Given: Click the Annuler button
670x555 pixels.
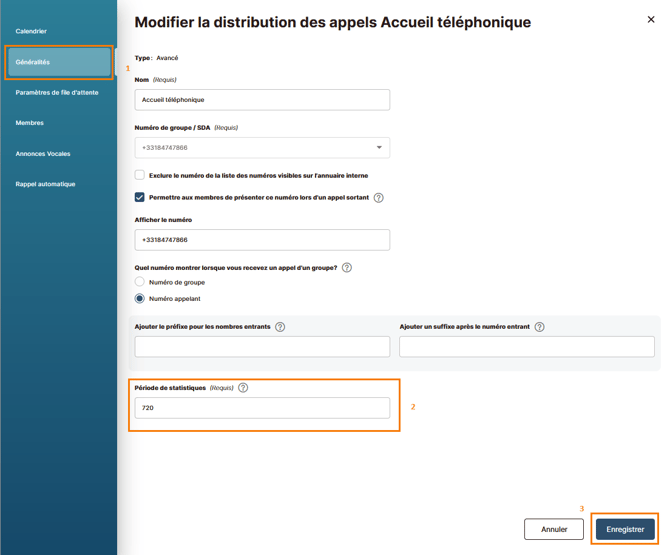Looking at the screenshot, I should coord(554,529).
